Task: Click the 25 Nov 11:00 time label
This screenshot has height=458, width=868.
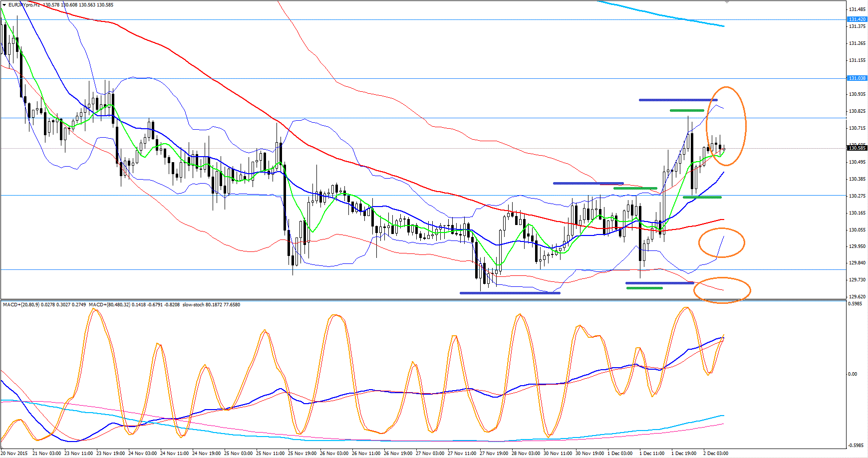Action: pos(271,454)
